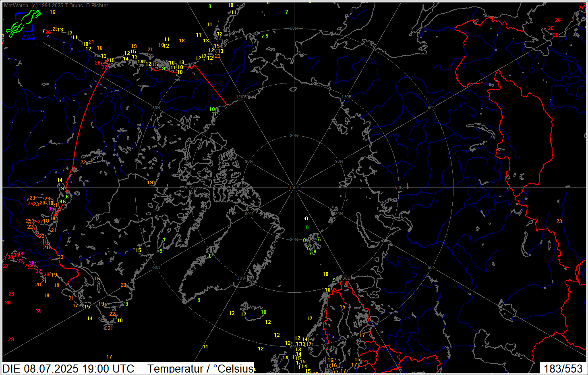Select the date label DIE 08.07.2025 19:00 UTC

pyautogui.click(x=68, y=369)
